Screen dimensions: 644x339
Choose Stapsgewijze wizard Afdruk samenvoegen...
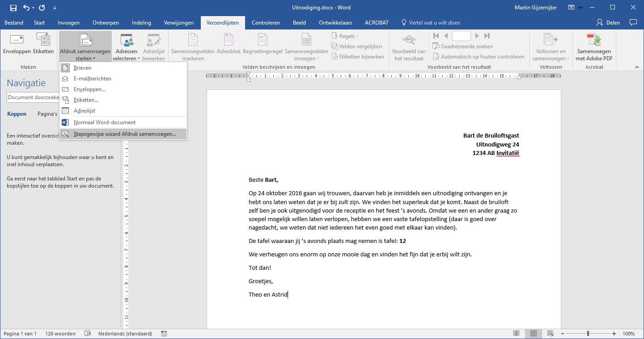tap(123, 134)
